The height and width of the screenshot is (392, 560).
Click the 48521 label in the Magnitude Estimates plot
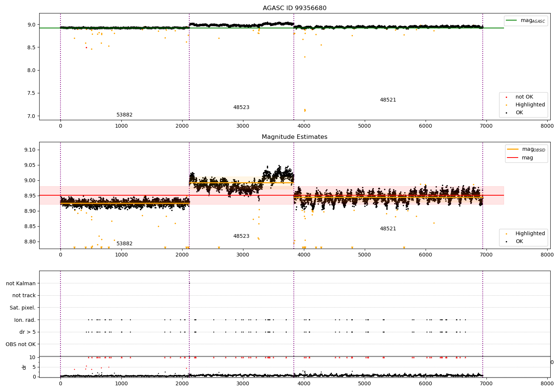pos(388,229)
